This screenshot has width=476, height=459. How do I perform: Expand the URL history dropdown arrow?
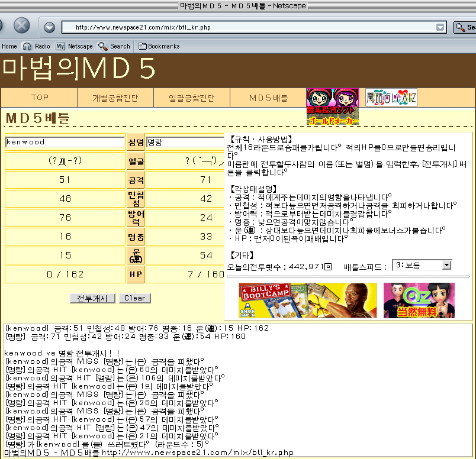440,27
